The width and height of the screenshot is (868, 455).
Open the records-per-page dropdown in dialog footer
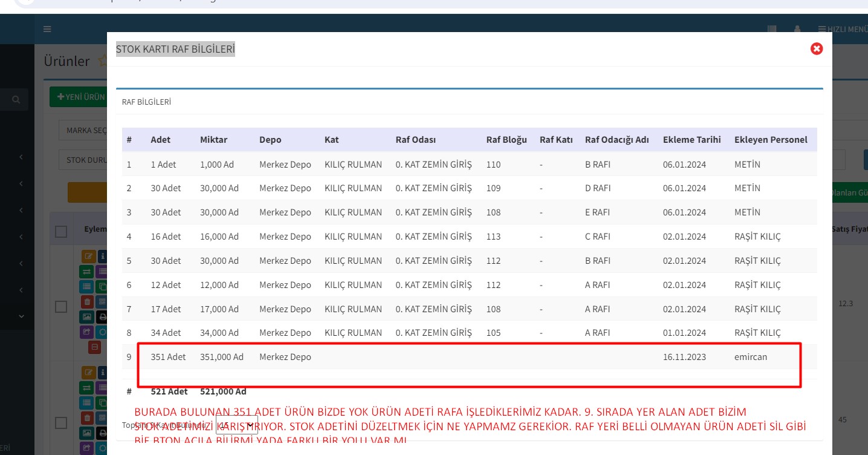point(237,425)
